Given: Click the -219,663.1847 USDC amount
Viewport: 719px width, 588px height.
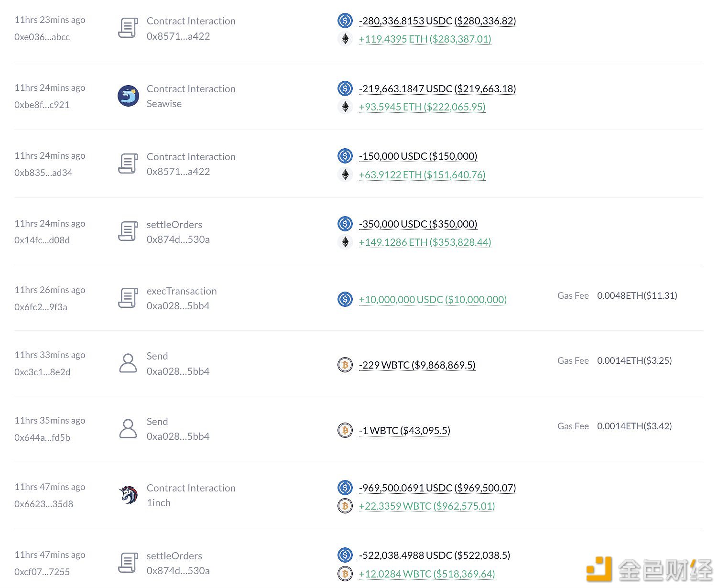Looking at the screenshot, I should (437, 89).
